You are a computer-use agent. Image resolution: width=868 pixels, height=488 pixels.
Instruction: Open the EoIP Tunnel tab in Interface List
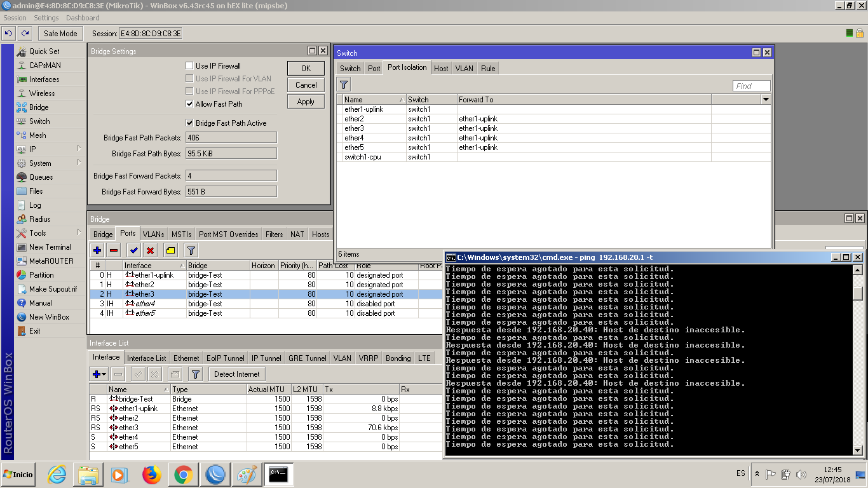(x=226, y=358)
